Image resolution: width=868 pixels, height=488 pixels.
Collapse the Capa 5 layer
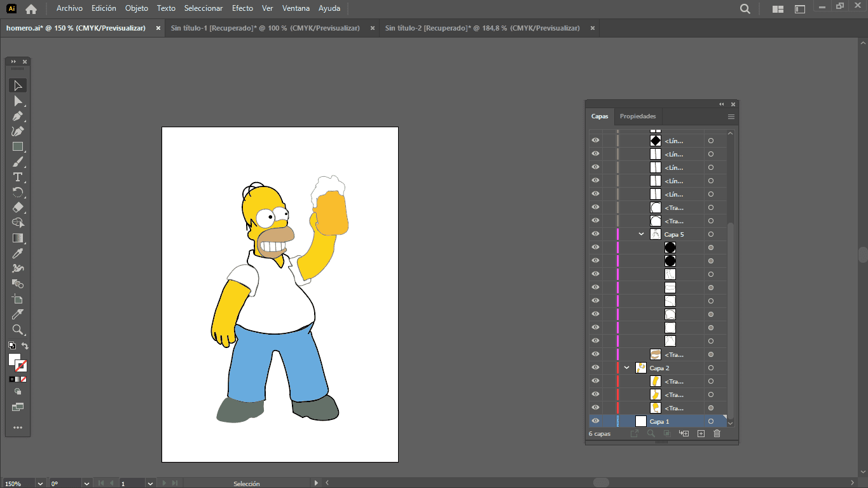tap(641, 234)
